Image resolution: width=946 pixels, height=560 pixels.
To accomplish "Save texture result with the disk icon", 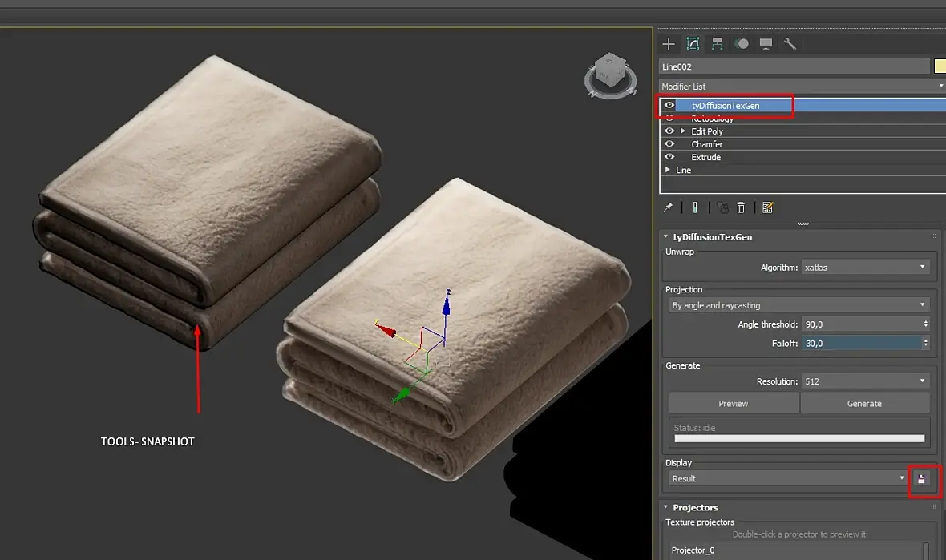I will pyautogui.click(x=921, y=479).
